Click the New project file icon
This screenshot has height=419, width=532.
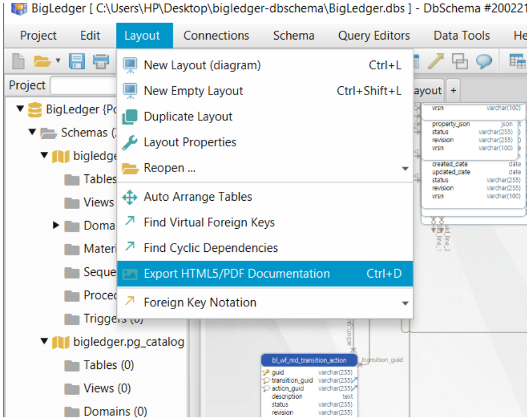18,62
